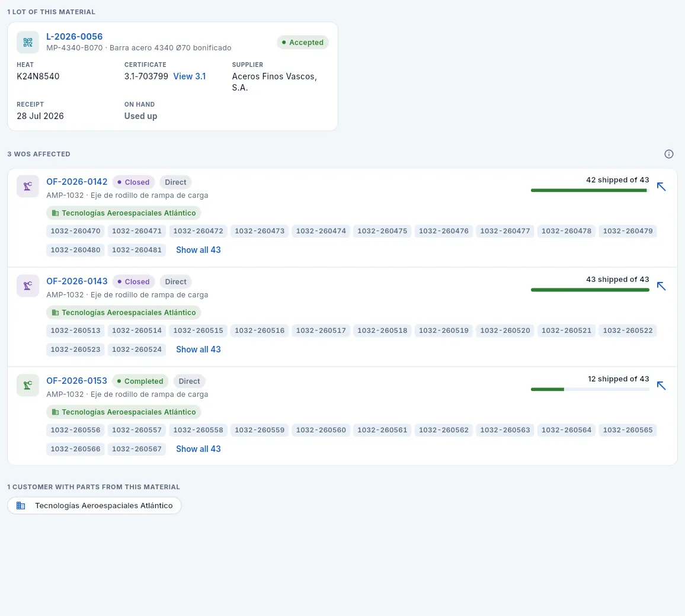Click the green machine icon for OF-2026-0153
685x616 pixels.
(28, 386)
